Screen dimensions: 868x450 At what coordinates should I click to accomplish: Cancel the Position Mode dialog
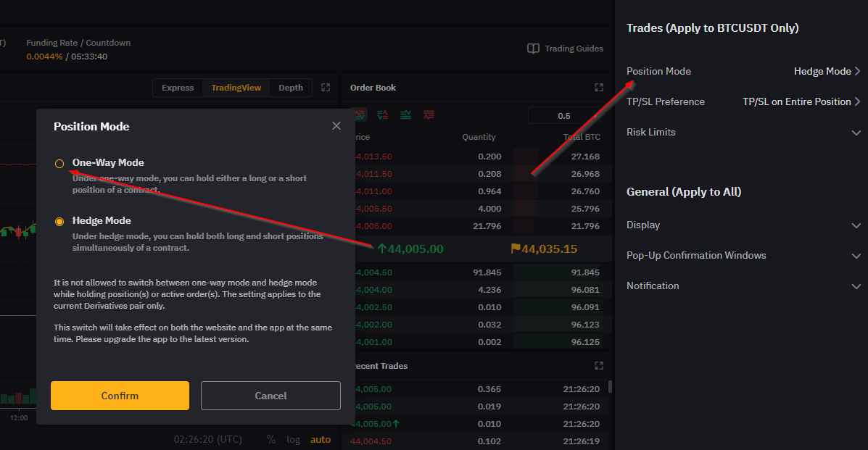pos(270,395)
